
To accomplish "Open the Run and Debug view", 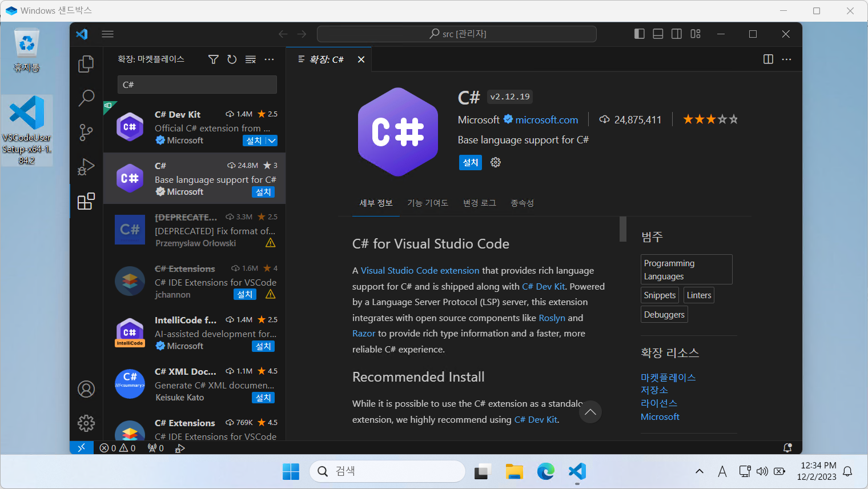I will [x=86, y=167].
